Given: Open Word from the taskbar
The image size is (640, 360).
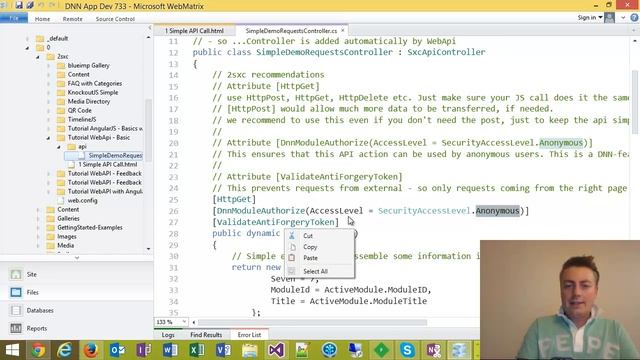Looking at the screenshot, I should click(170, 350).
